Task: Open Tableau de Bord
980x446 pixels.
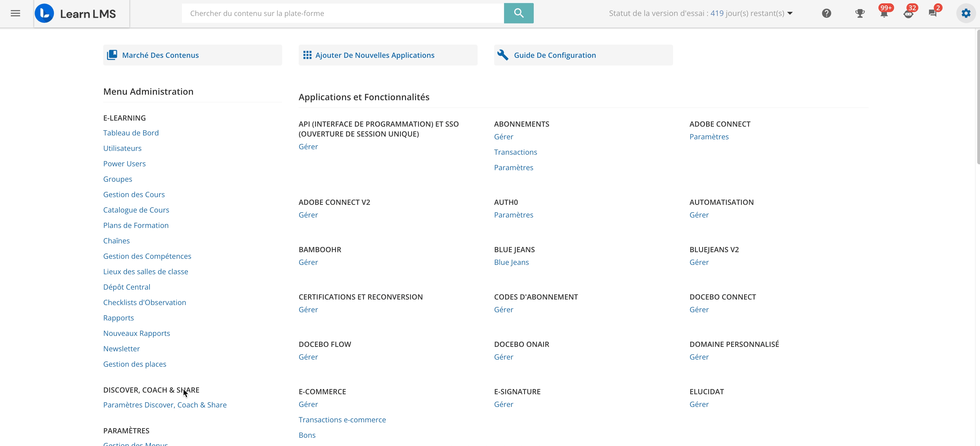Action: (131, 133)
